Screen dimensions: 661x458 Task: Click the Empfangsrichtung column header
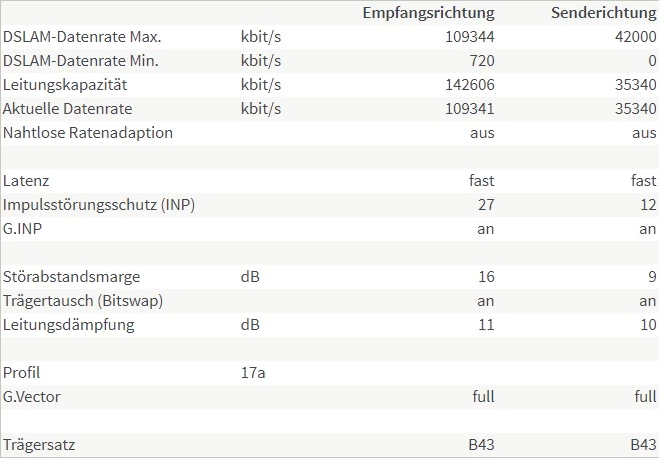pyautogui.click(x=428, y=13)
